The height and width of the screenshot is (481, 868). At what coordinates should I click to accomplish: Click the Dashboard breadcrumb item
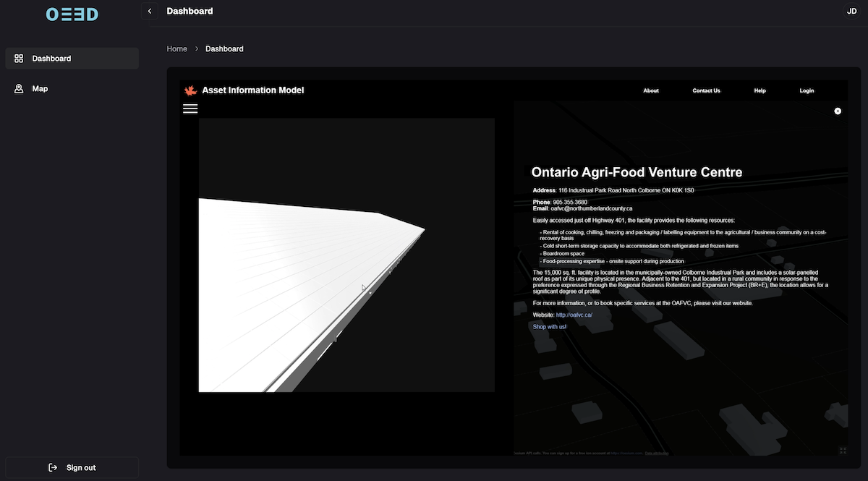[x=224, y=49]
